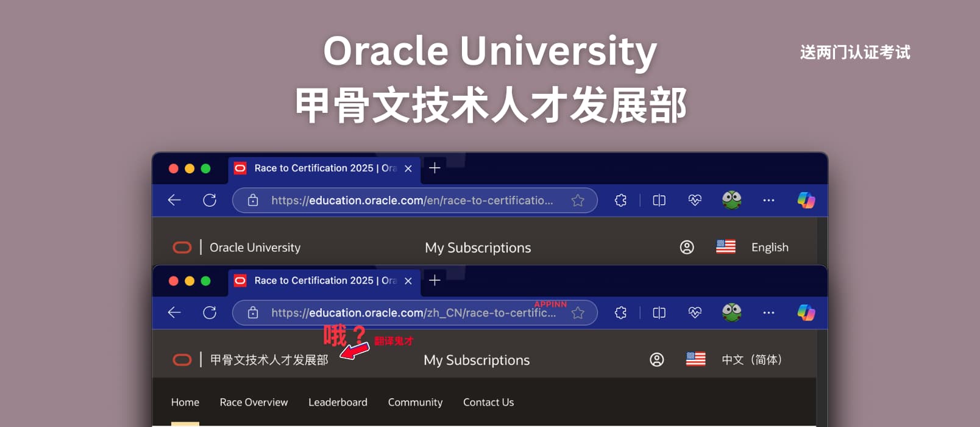This screenshot has height=427, width=980.
Task: Click Oracle logo beside 甲骨文技术人才发展部
Action: (182, 360)
